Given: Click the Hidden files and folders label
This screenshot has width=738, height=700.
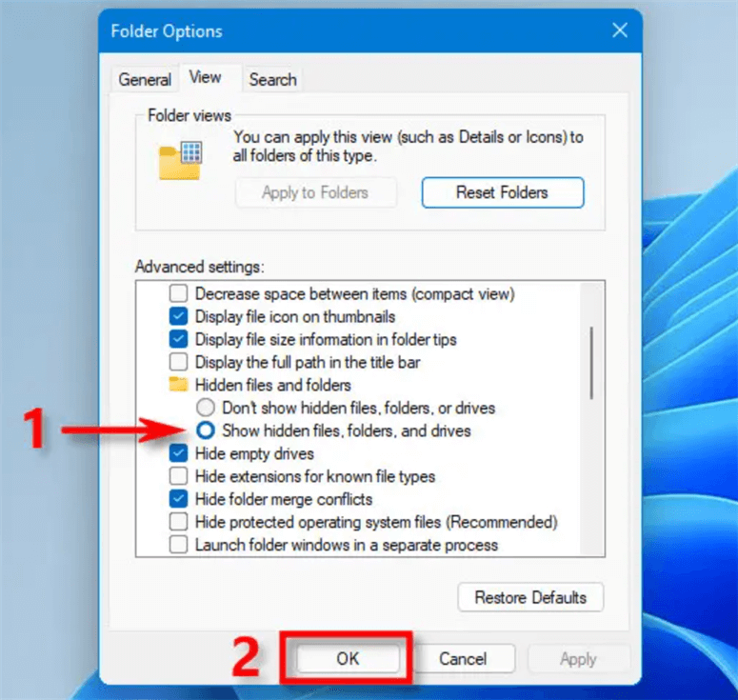Looking at the screenshot, I should (x=273, y=385).
